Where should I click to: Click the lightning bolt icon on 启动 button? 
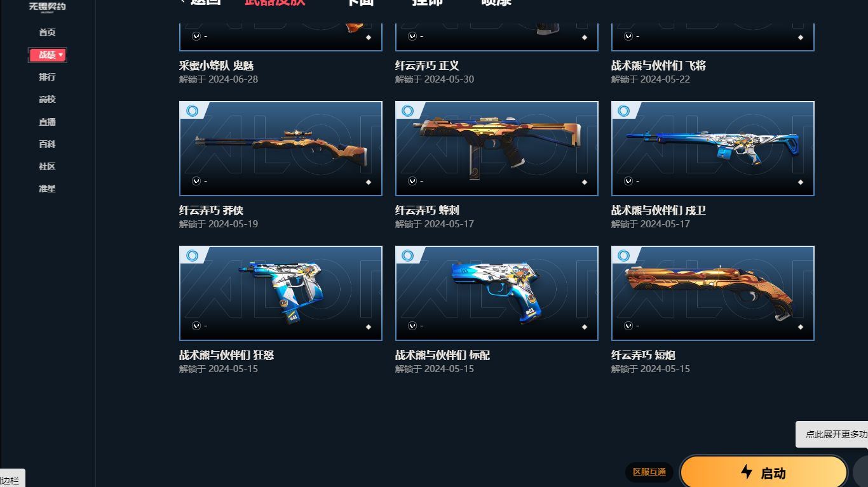point(747,472)
